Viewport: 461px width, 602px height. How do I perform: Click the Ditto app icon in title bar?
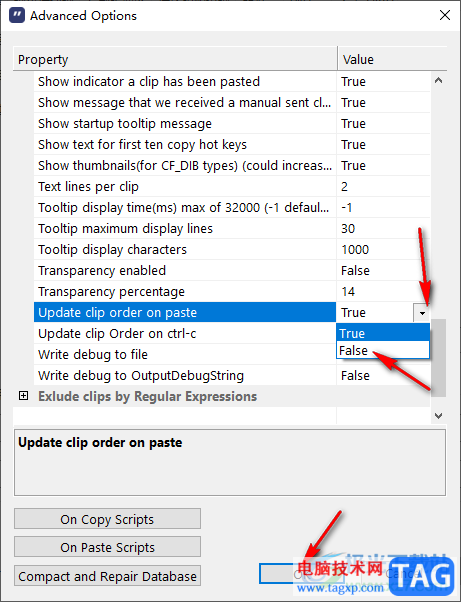coord(17,16)
